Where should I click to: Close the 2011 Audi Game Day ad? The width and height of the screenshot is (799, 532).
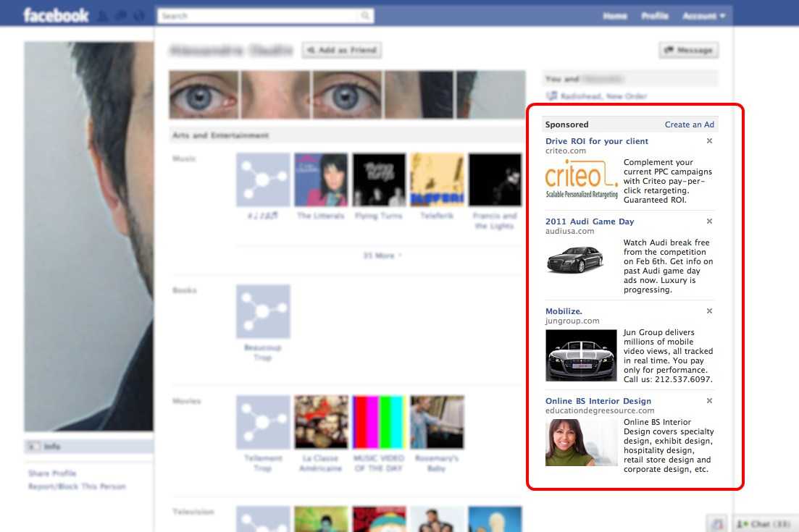(x=709, y=221)
